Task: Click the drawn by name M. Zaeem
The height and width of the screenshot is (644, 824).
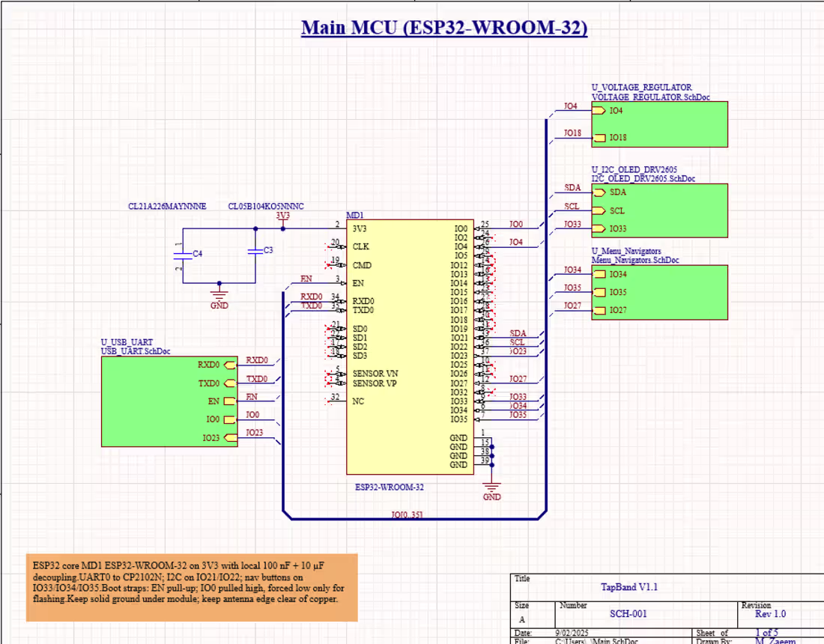Action: [775, 640]
